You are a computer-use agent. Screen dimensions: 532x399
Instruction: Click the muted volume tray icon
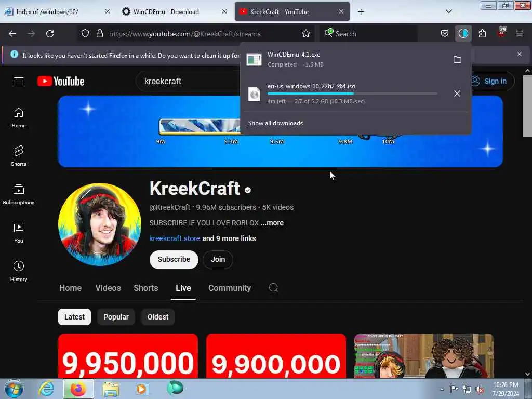point(480,389)
